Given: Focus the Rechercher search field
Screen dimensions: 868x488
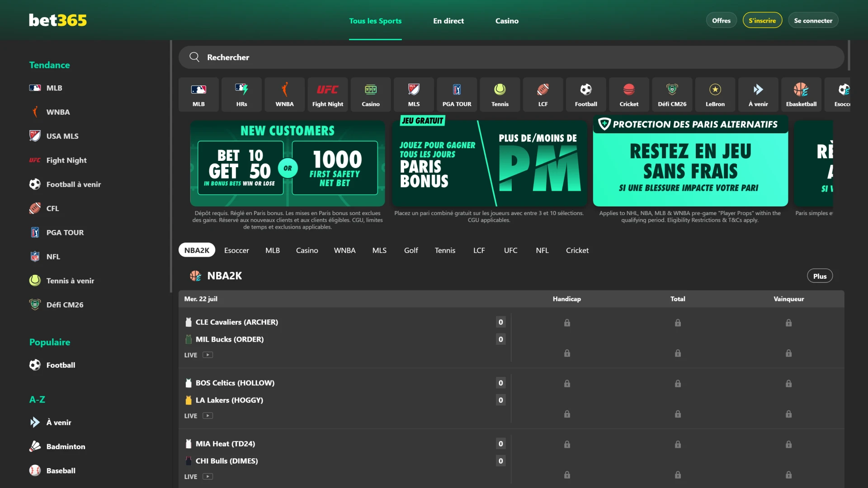Looking at the screenshot, I should (x=511, y=57).
